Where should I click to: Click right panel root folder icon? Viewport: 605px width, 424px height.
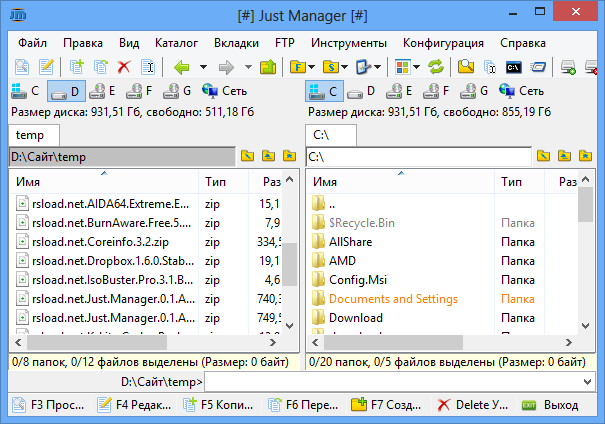(543, 156)
